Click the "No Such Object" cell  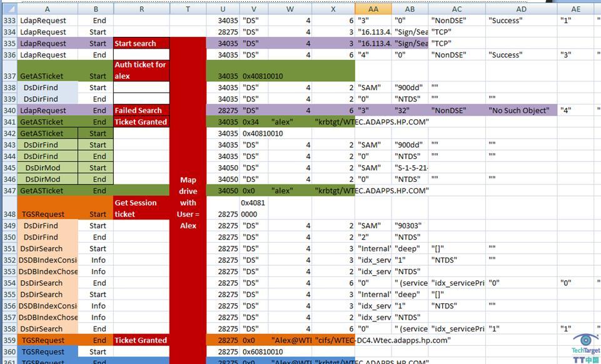[x=522, y=110]
